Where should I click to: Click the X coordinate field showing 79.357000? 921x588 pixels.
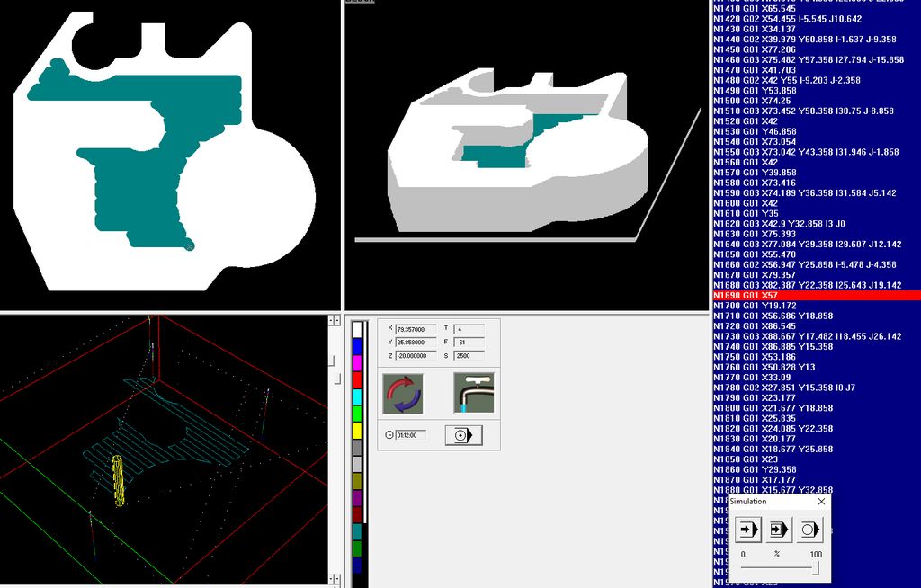[x=416, y=330]
